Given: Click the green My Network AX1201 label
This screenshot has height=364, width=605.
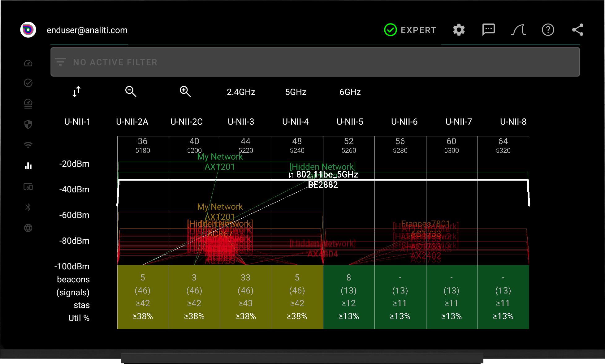Looking at the screenshot, I should click(x=220, y=162).
